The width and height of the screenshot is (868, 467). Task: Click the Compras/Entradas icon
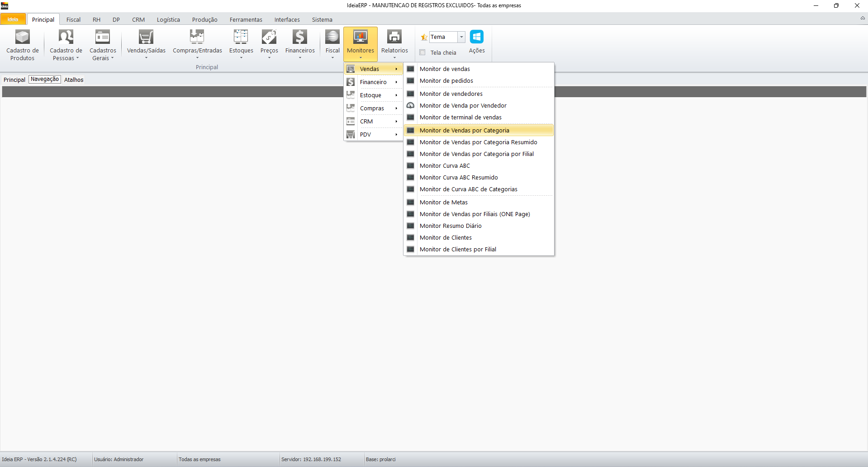(x=197, y=37)
